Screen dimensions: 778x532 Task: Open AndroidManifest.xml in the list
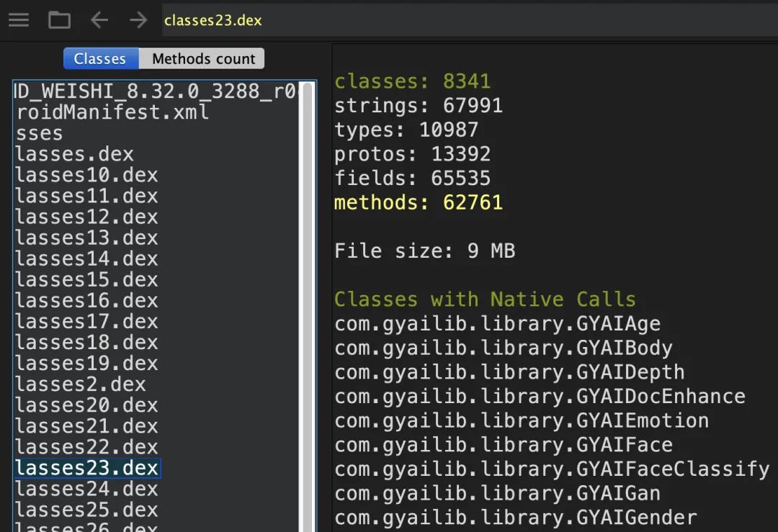(112, 112)
